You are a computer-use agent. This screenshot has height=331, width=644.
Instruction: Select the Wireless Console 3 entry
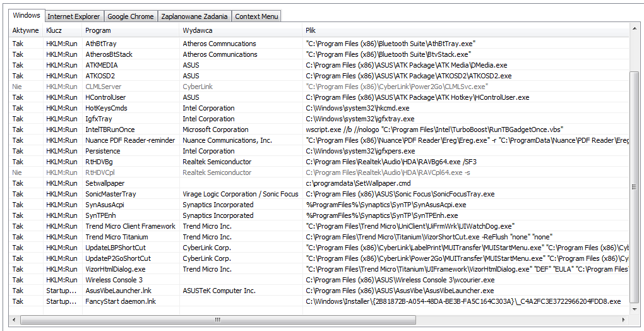(x=319, y=280)
